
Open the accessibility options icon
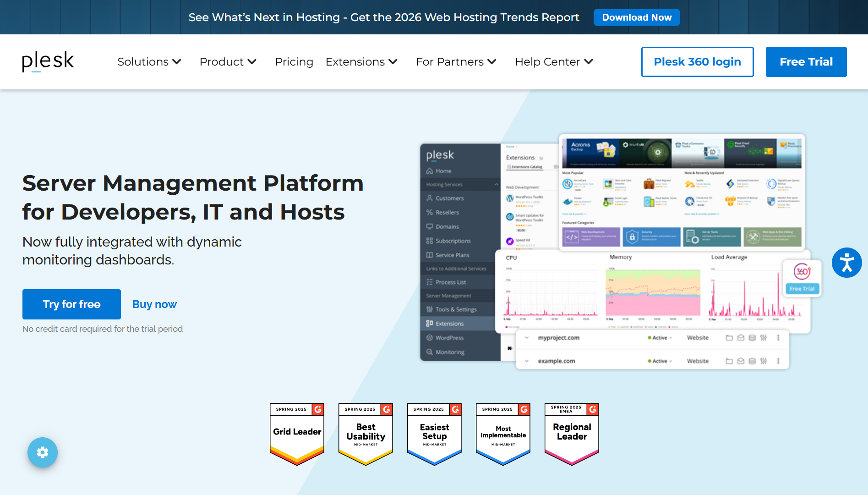point(846,263)
